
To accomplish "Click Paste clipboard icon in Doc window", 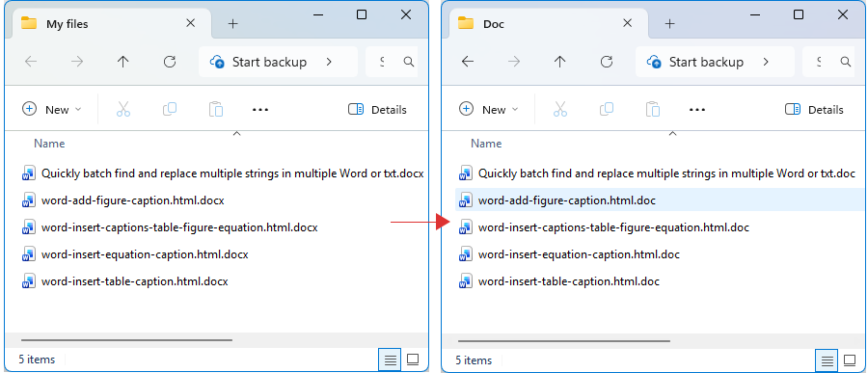I will click(x=653, y=110).
